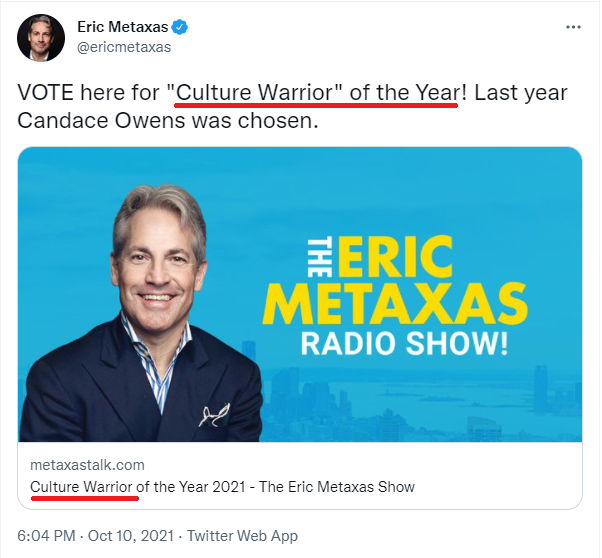This screenshot has height=558, width=602.
Task: Click the man's portrait in the card
Action: click(142, 313)
